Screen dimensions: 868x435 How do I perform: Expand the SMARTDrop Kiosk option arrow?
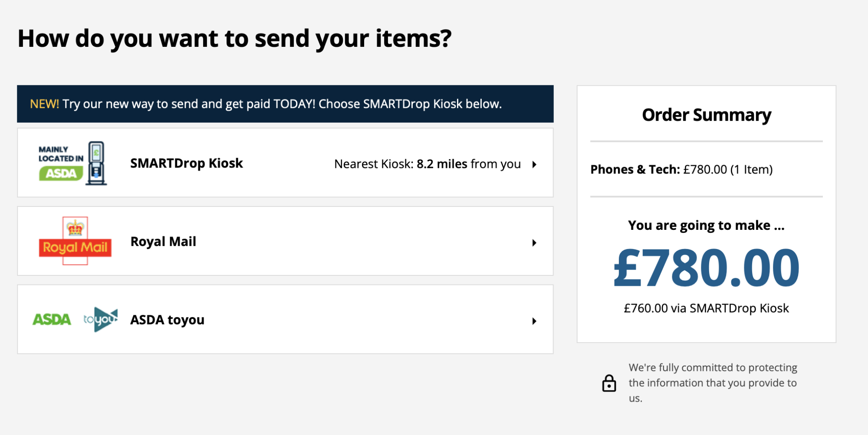[x=534, y=164]
